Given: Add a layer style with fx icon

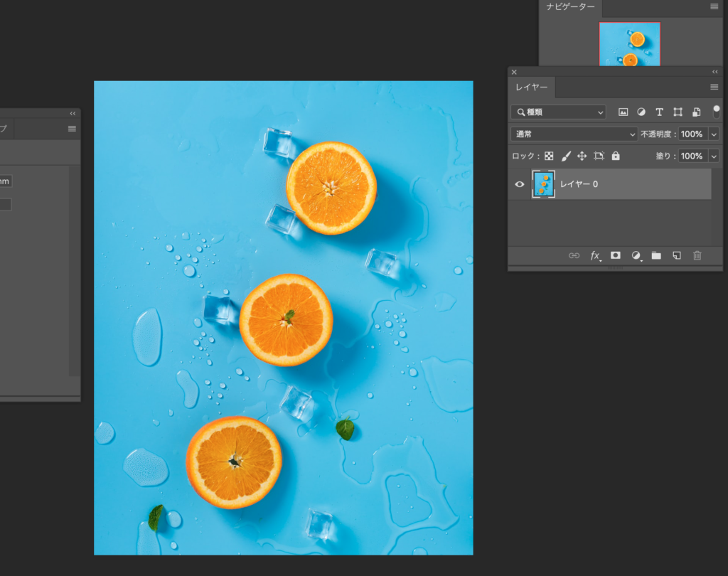Looking at the screenshot, I should point(595,255).
